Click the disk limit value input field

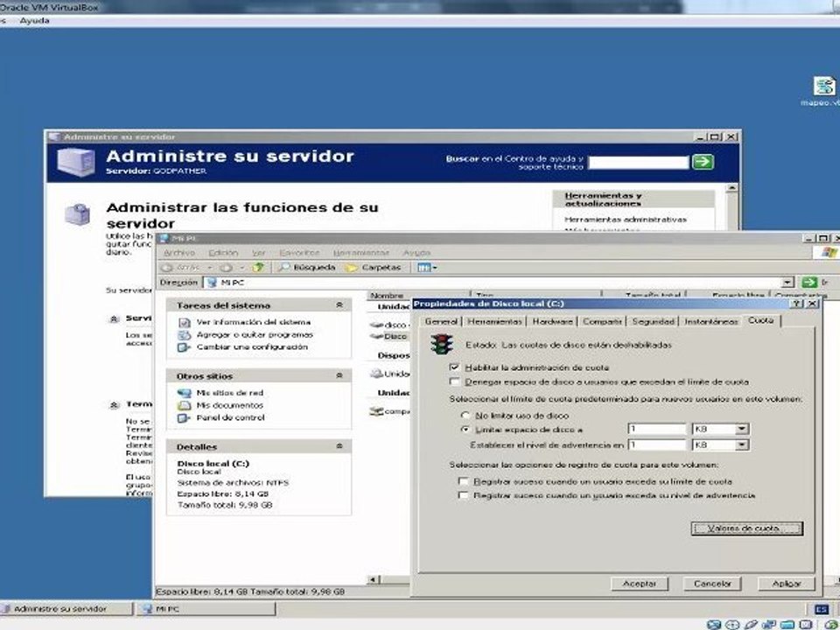coord(657,429)
